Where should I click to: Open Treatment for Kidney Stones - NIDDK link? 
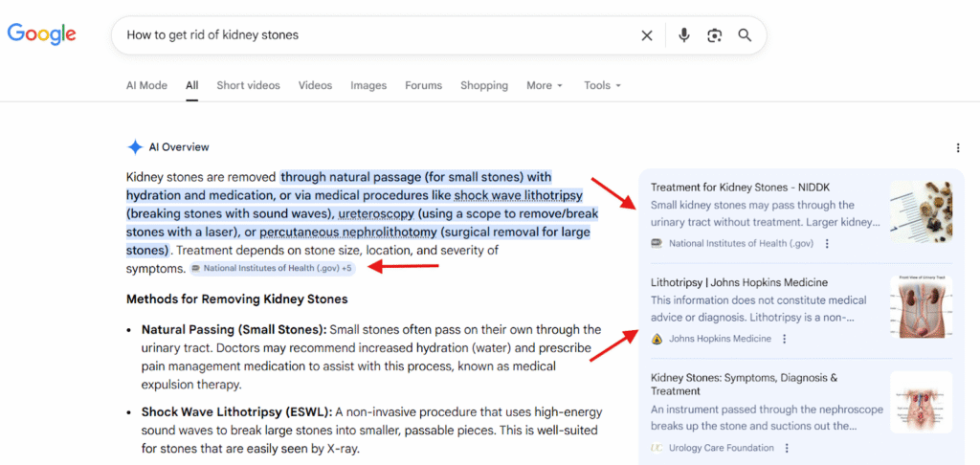(740, 188)
